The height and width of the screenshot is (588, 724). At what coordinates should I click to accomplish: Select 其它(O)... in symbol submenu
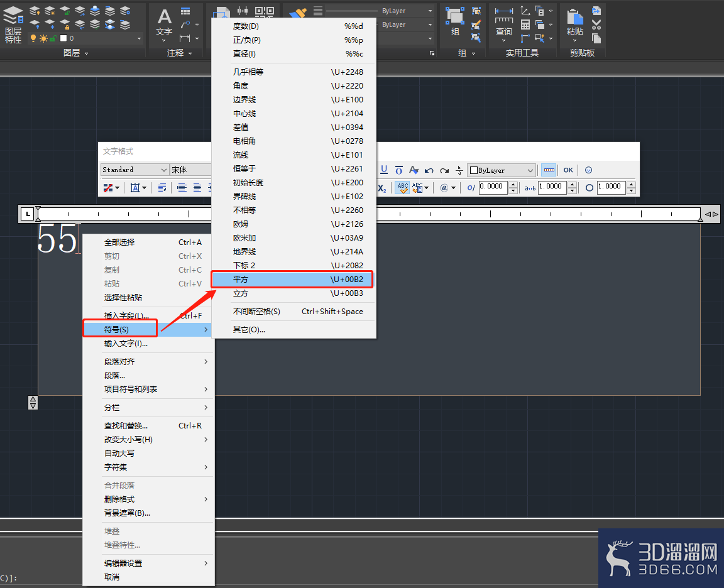coord(249,330)
